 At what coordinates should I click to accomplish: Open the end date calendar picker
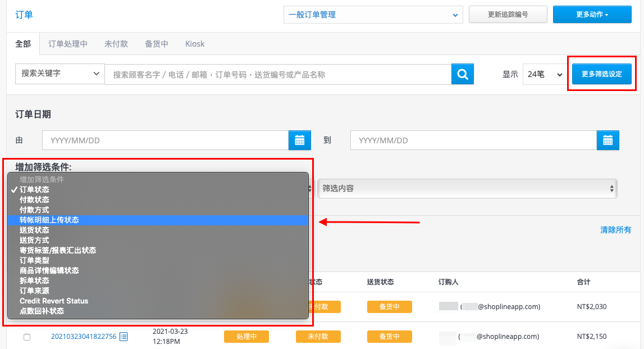(x=608, y=140)
